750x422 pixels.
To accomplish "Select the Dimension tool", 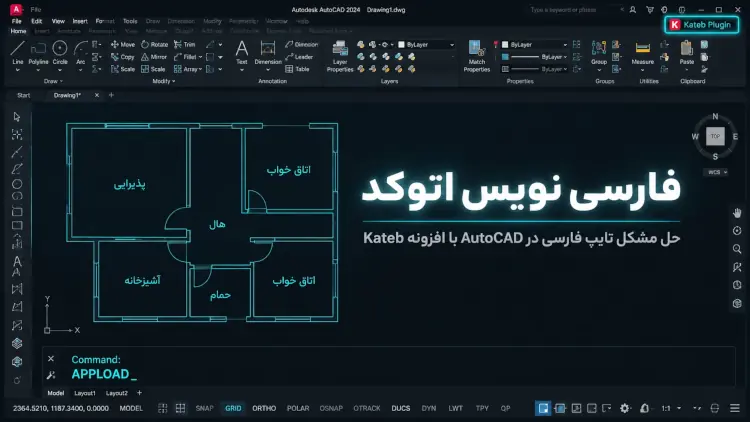I will 268,53.
